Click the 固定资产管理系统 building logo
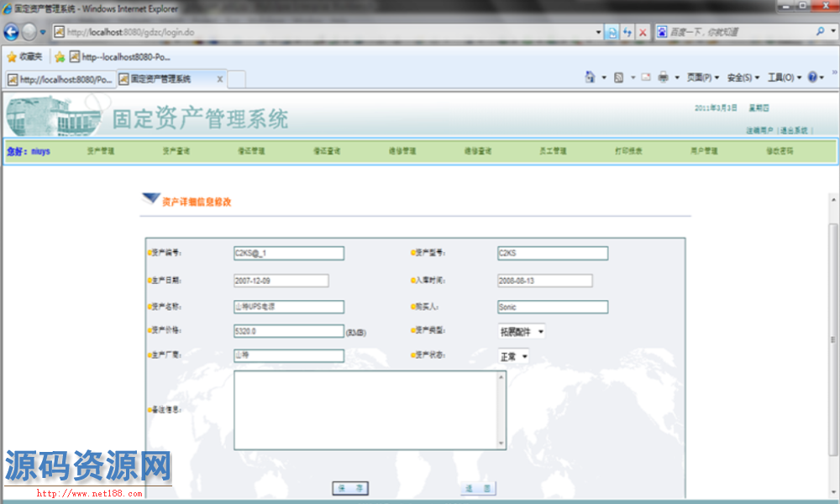The image size is (840, 504). [54, 115]
